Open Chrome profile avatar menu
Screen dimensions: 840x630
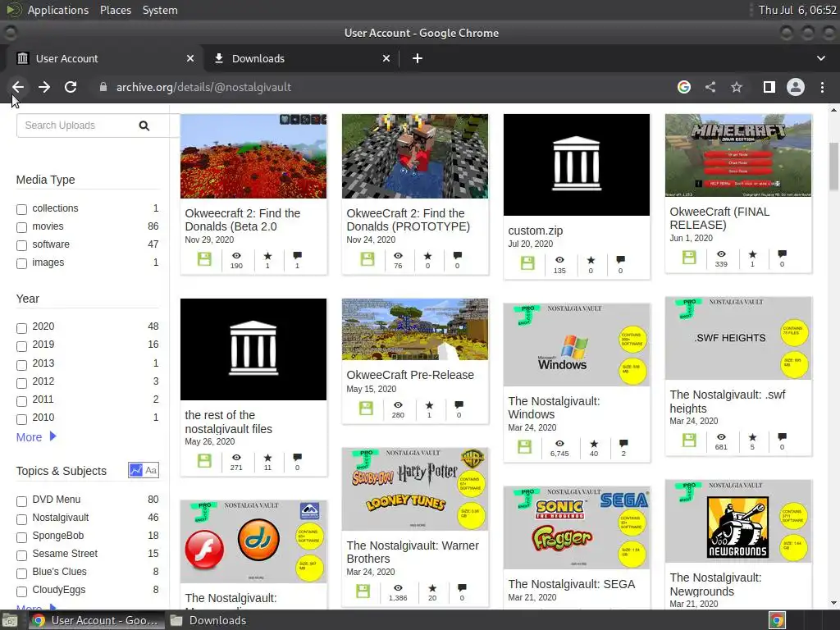point(796,87)
